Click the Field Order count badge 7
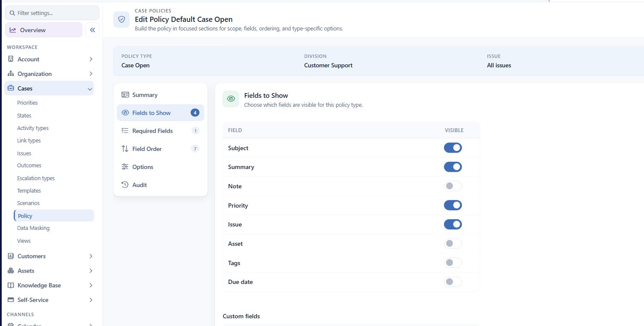644x326 pixels. pyautogui.click(x=195, y=149)
